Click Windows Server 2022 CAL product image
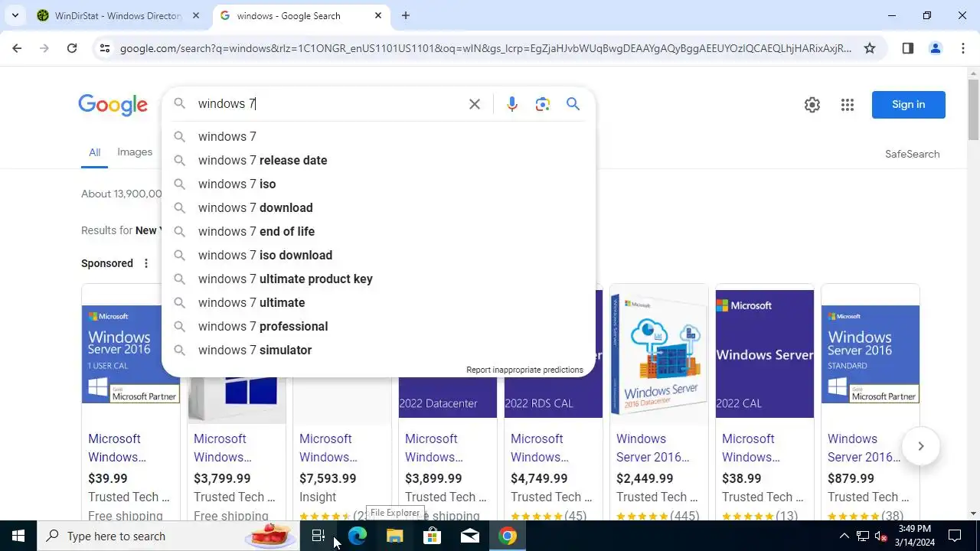 click(x=765, y=354)
